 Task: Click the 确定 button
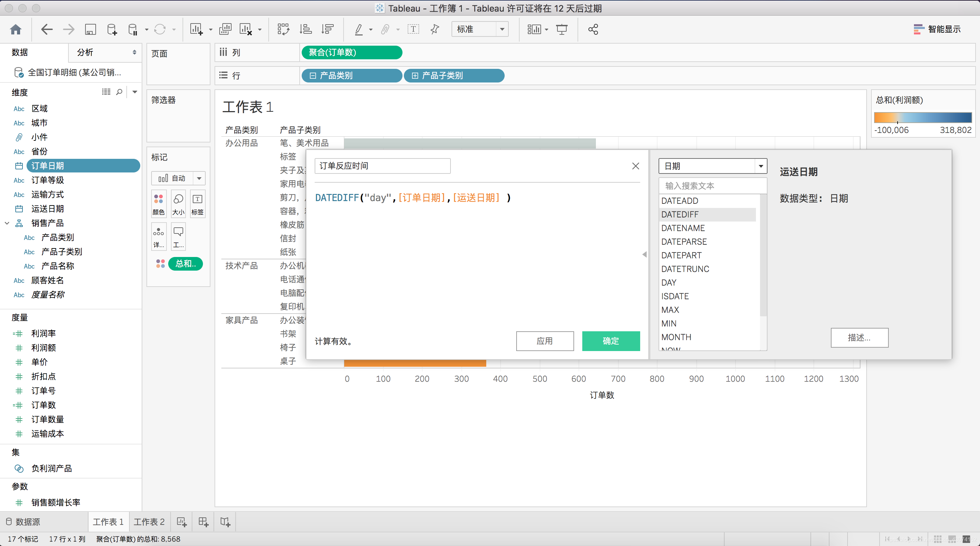pyautogui.click(x=611, y=341)
